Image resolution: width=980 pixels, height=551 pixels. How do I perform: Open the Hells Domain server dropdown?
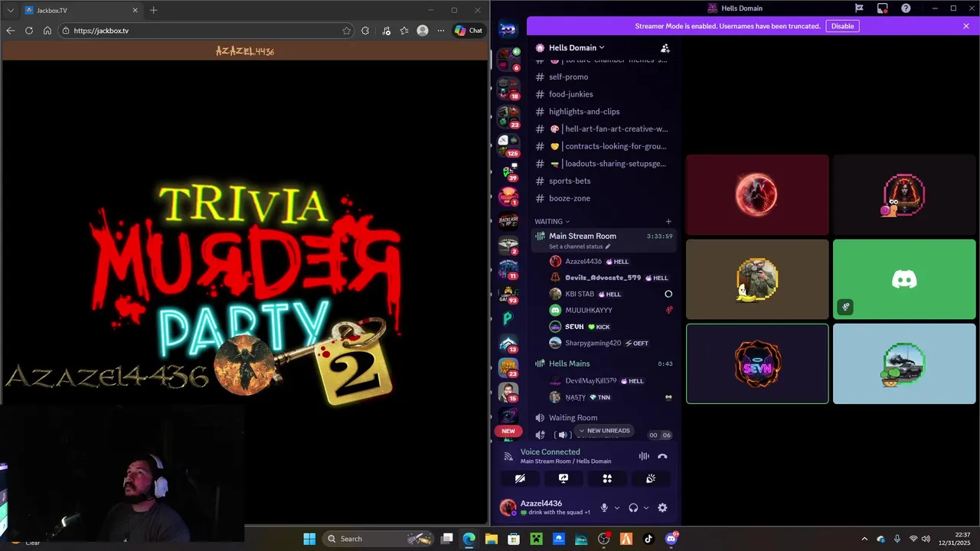click(x=577, y=47)
